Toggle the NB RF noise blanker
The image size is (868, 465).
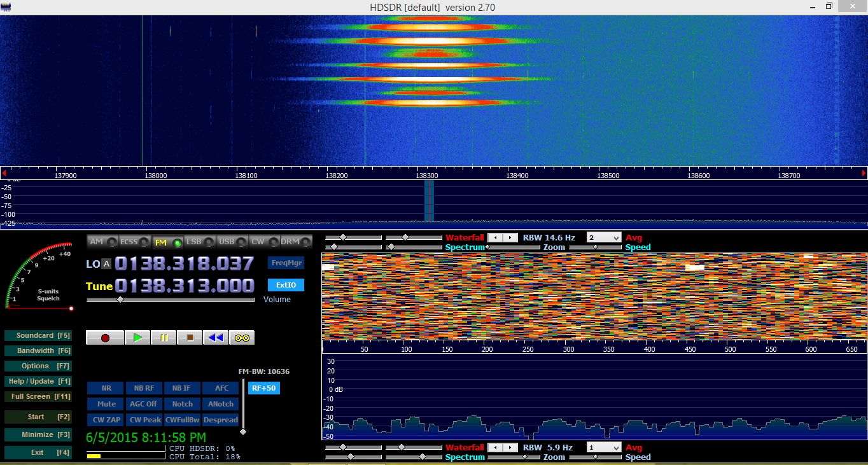tap(144, 388)
